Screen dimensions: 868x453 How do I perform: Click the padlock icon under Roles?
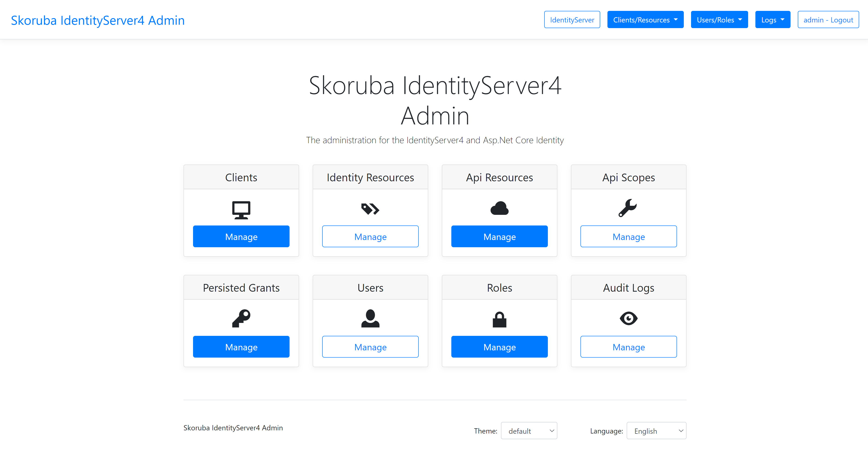coord(499,319)
